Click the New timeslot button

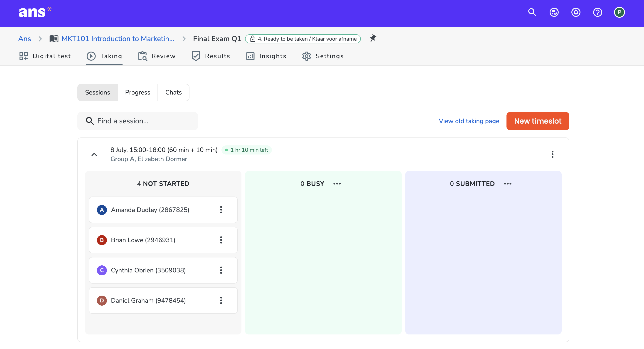pyautogui.click(x=538, y=121)
